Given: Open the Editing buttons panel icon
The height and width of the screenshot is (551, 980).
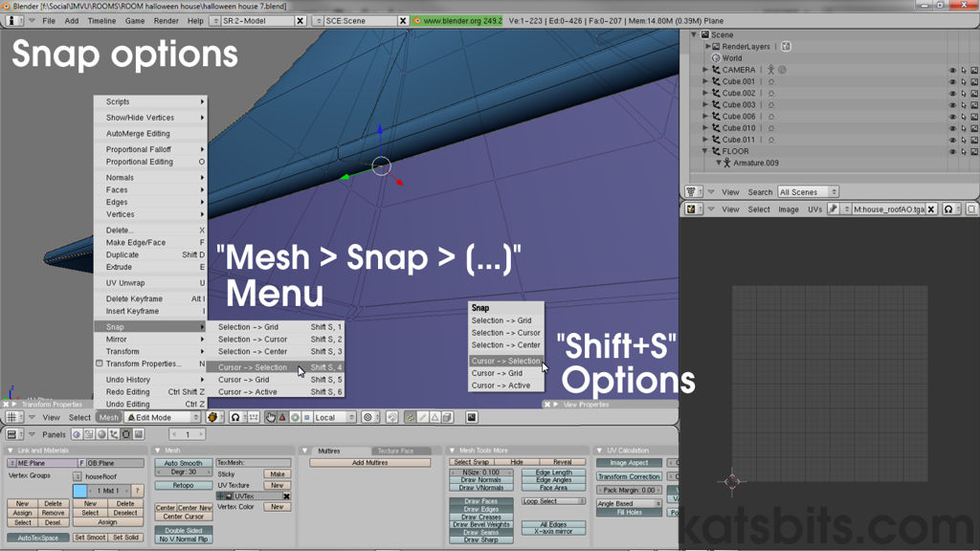Looking at the screenshot, I should point(126,434).
